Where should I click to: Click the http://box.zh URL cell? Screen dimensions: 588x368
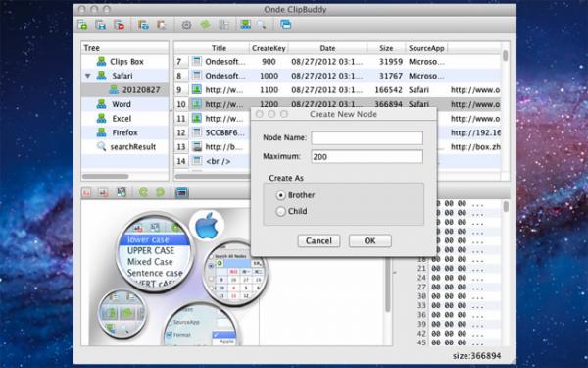coord(475,147)
